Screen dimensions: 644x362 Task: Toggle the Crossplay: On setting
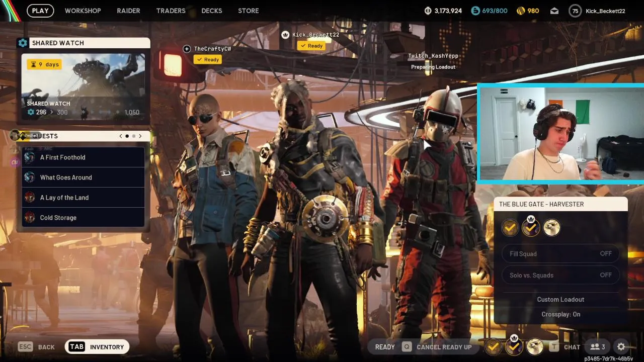560,314
